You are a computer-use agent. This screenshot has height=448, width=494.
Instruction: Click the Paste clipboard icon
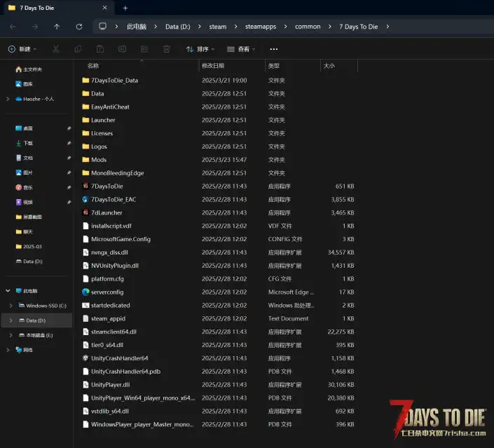(x=100, y=49)
